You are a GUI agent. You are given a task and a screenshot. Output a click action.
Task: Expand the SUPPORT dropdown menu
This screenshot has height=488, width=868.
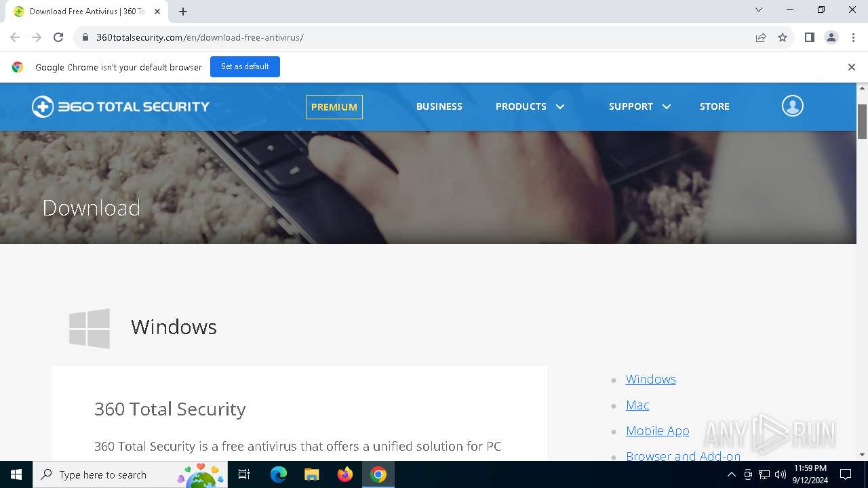tap(639, 106)
